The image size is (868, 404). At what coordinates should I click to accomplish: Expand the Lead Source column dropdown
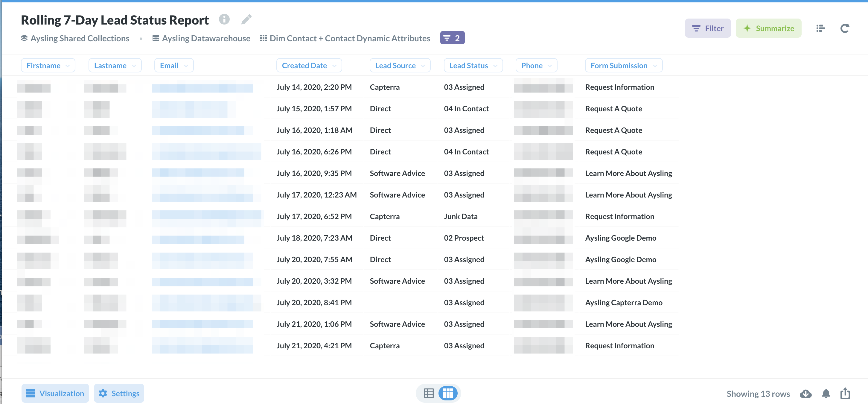pyautogui.click(x=400, y=66)
